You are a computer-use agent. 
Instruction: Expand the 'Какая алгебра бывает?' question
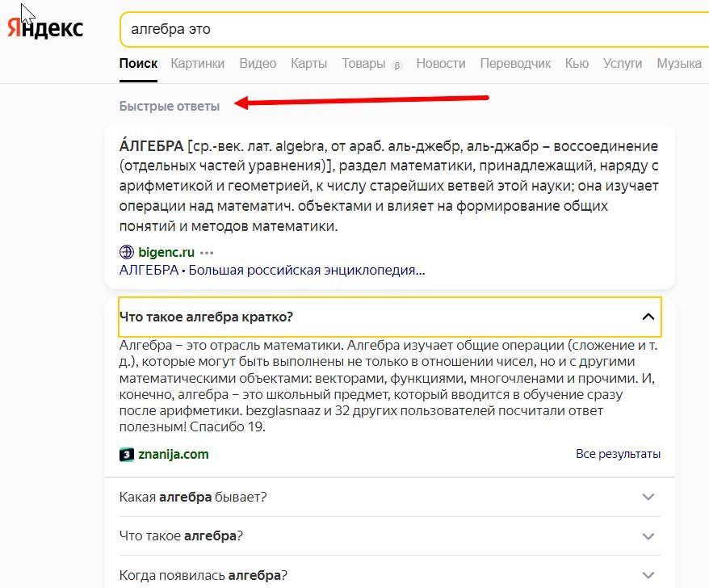648,497
